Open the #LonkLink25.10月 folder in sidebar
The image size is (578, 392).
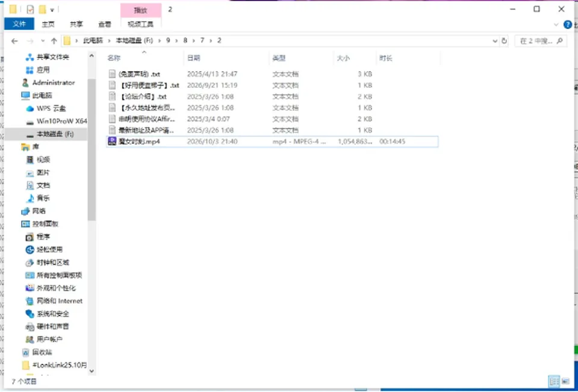tap(55, 365)
